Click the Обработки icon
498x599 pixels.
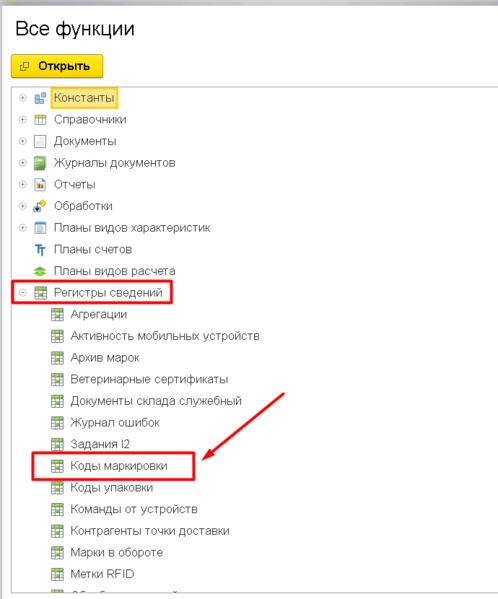tap(40, 206)
